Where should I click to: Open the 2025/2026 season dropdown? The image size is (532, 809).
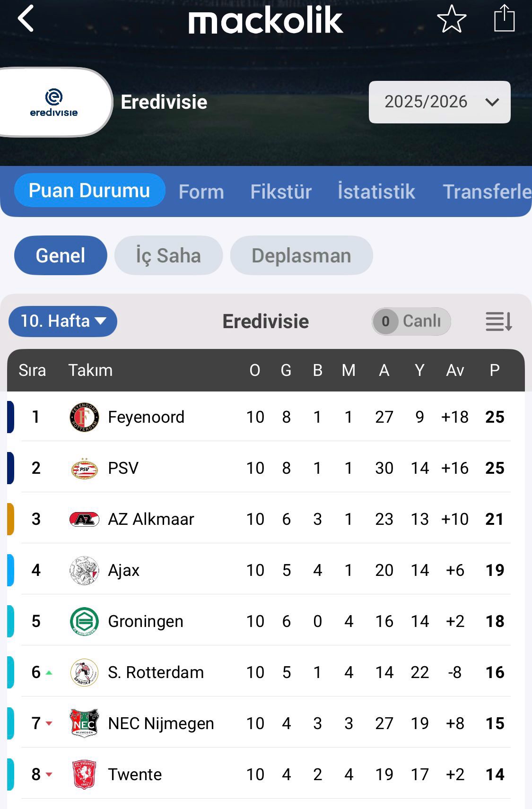pyautogui.click(x=439, y=102)
